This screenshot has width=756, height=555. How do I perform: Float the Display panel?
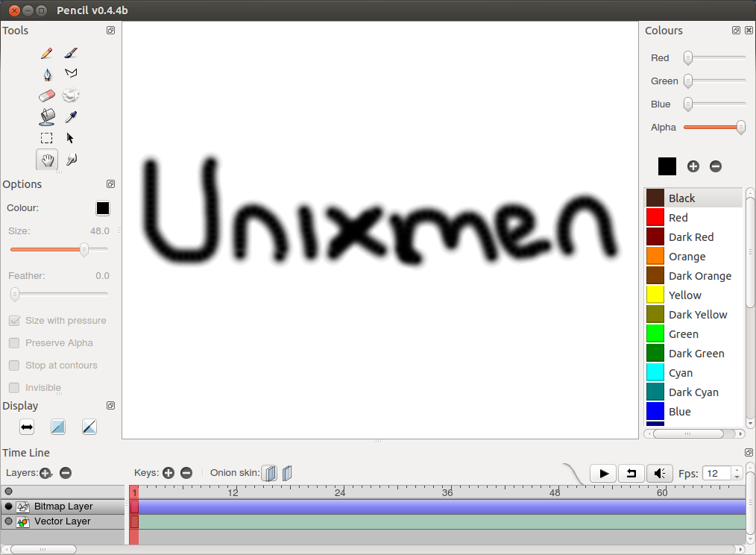click(110, 405)
